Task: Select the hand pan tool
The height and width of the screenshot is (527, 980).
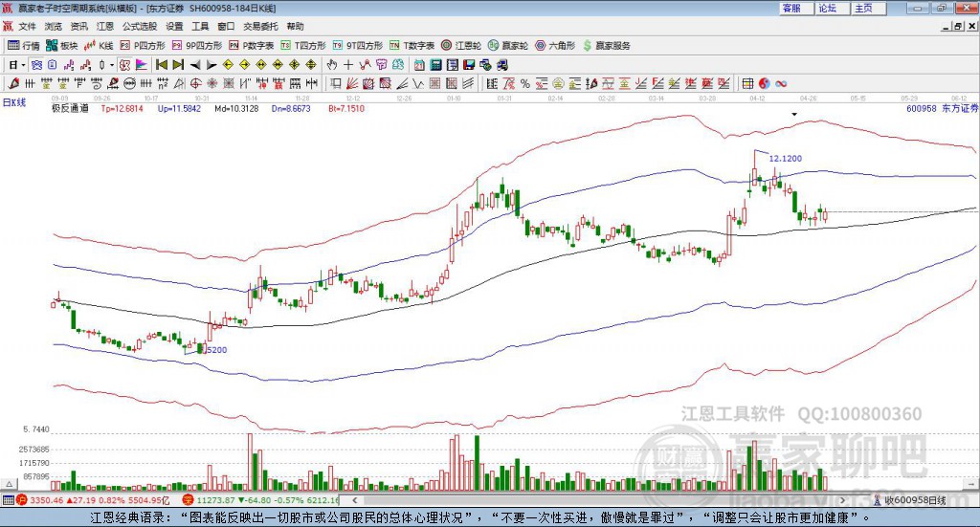Action: pyautogui.click(x=331, y=65)
